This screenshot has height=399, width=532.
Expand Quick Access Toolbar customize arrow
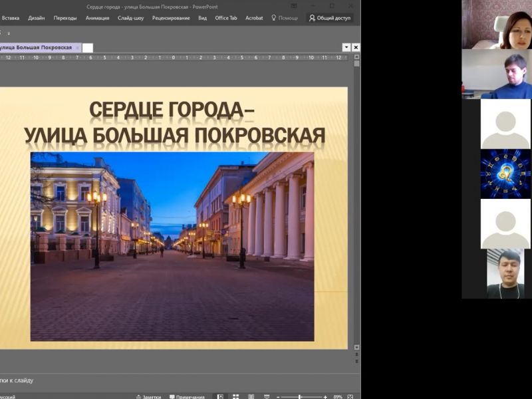(9, 33)
